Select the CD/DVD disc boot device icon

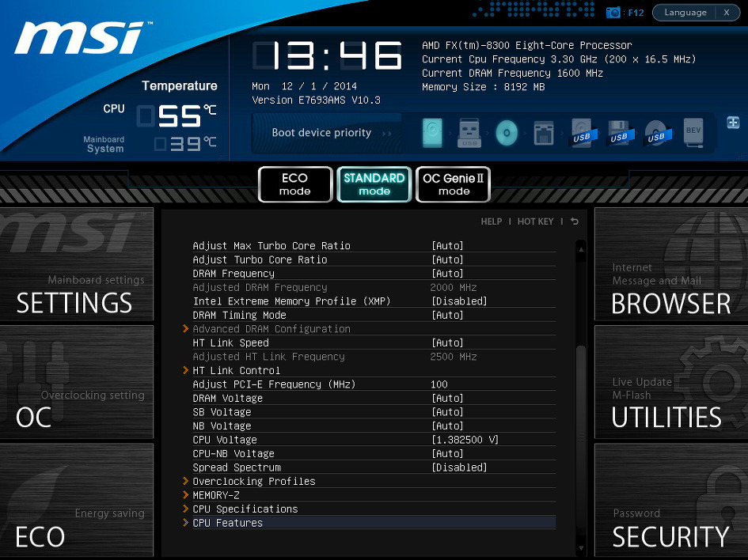tap(507, 133)
